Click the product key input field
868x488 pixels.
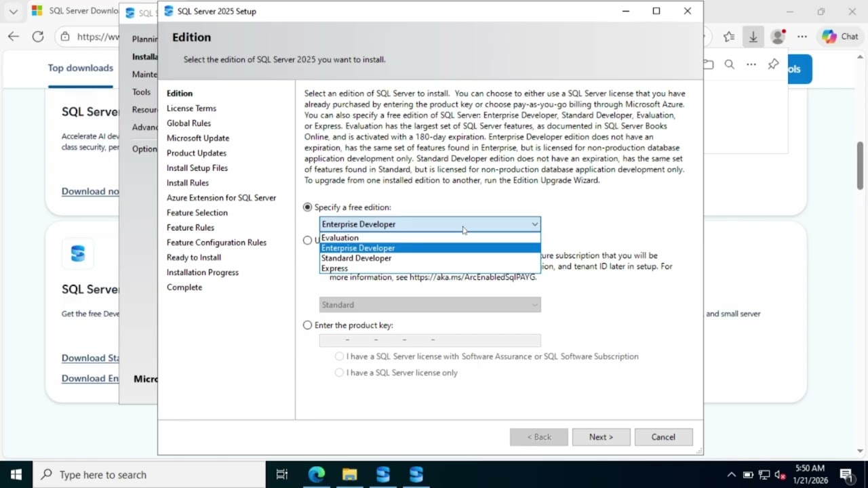coord(430,340)
